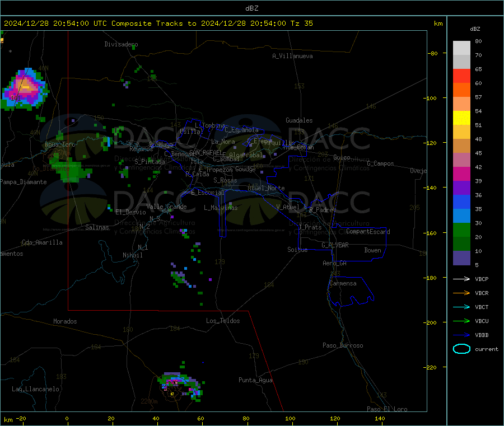Click the 'CompartEscard' map label
The height and width of the screenshot is (426, 504).
[x=368, y=231]
